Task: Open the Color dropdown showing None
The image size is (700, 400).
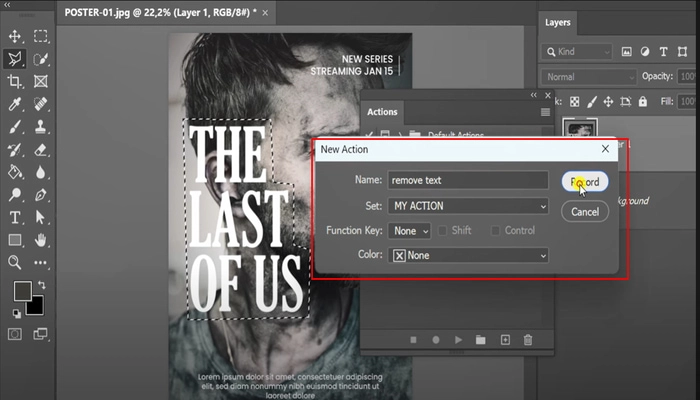Action: click(468, 255)
